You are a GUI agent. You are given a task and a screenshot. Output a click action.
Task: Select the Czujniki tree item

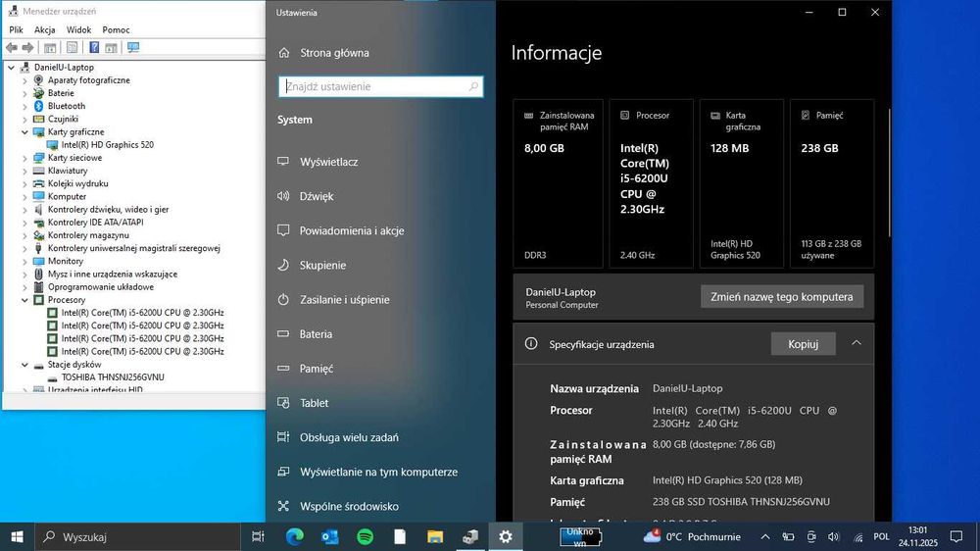coord(63,119)
